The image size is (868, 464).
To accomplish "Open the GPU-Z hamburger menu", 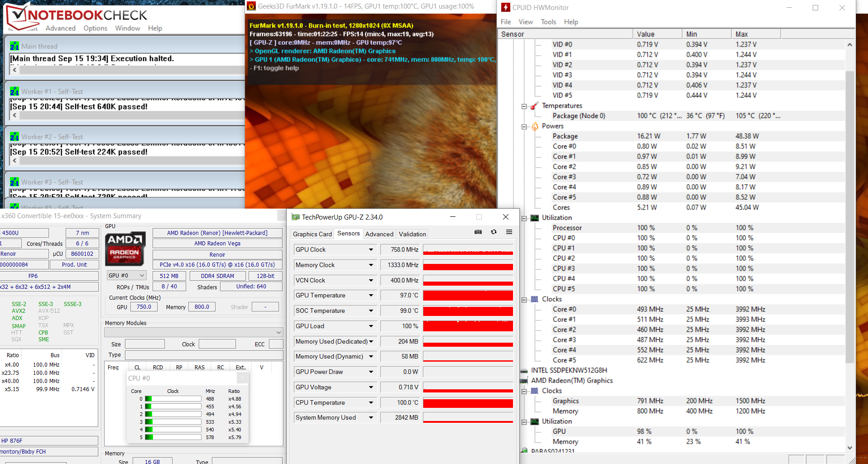I will 509,232.
